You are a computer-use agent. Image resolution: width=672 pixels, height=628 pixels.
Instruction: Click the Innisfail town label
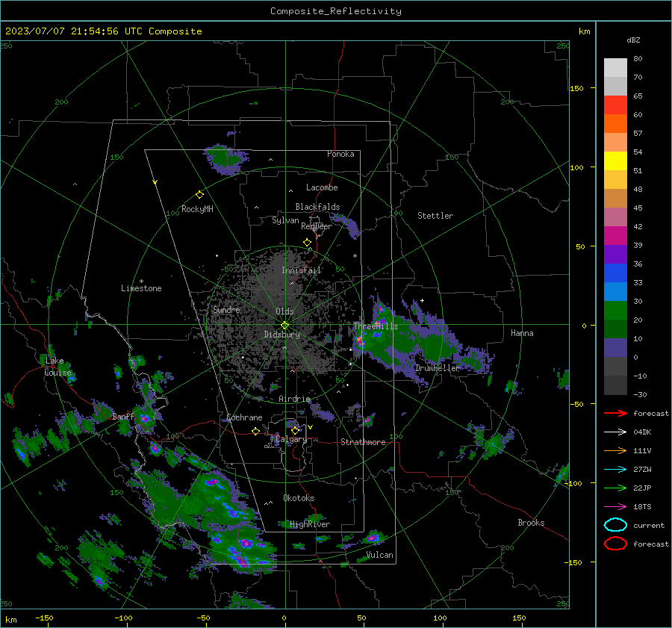point(301,270)
